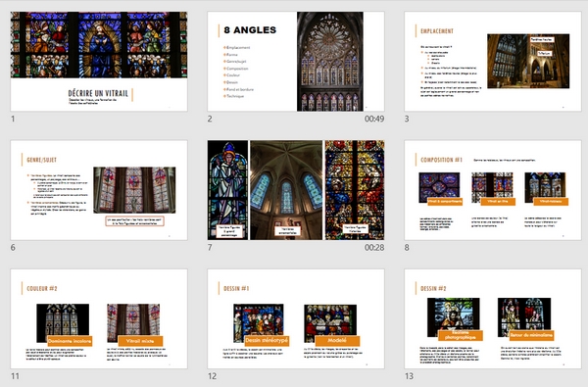
Task: Click the 00:49 timing under slide 2
Action: point(374,119)
